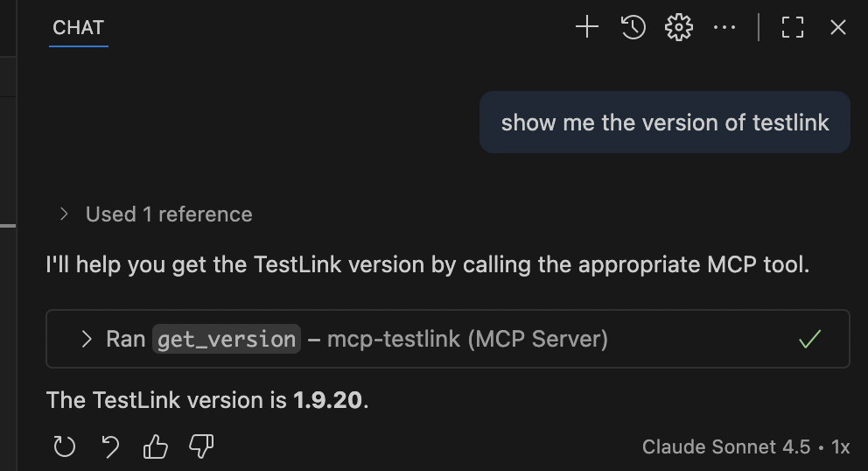Click the bold 1.9.20 version text
The height and width of the screenshot is (471, 868).
[327, 400]
